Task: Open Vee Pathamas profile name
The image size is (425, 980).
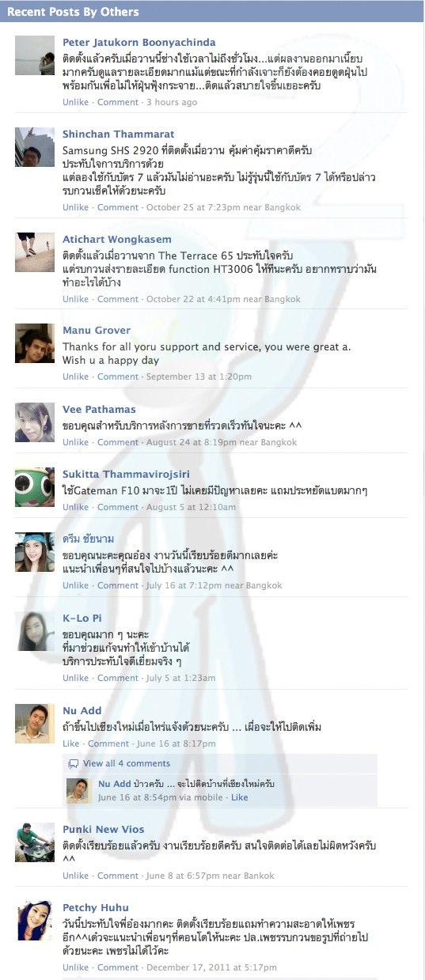Action: [x=99, y=410]
